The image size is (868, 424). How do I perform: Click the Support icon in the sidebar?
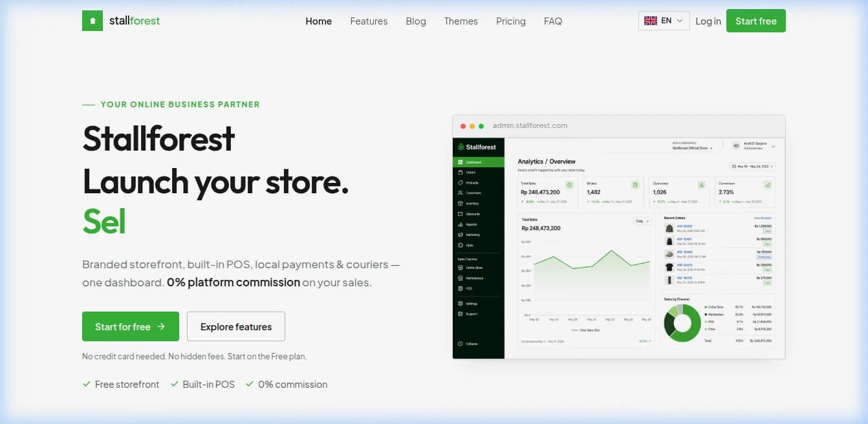460,314
